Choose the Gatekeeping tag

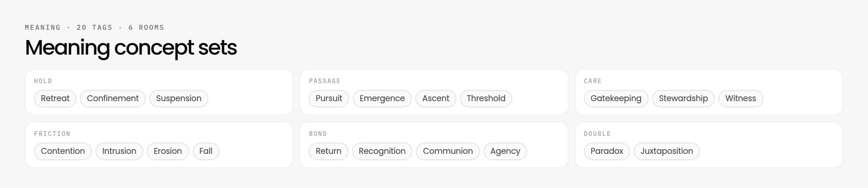coord(616,98)
